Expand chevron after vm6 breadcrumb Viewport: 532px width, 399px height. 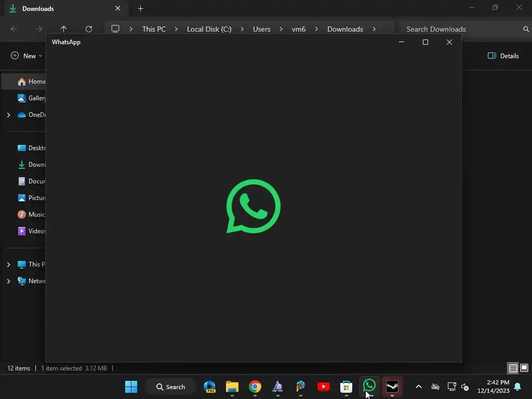click(x=316, y=29)
